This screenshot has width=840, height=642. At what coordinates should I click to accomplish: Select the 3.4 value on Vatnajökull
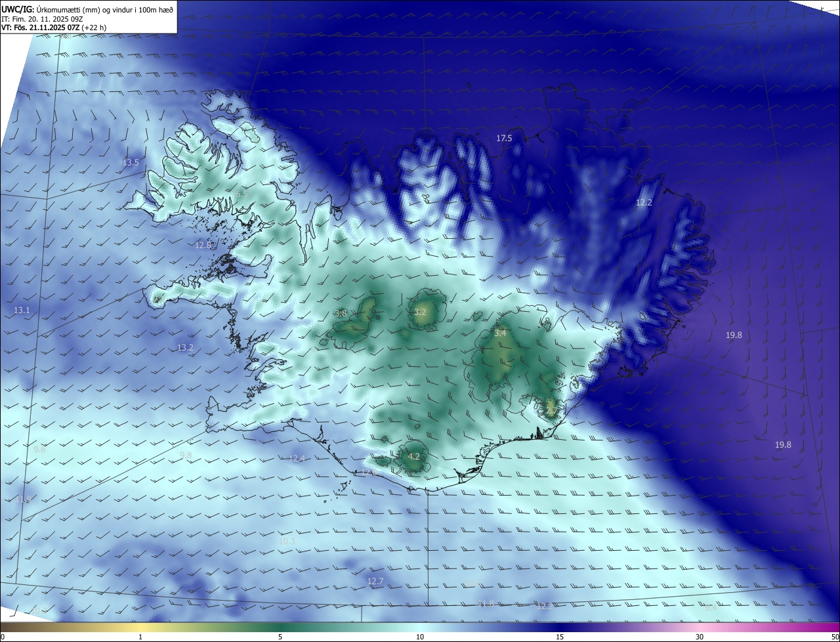pyautogui.click(x=500, y=333)
